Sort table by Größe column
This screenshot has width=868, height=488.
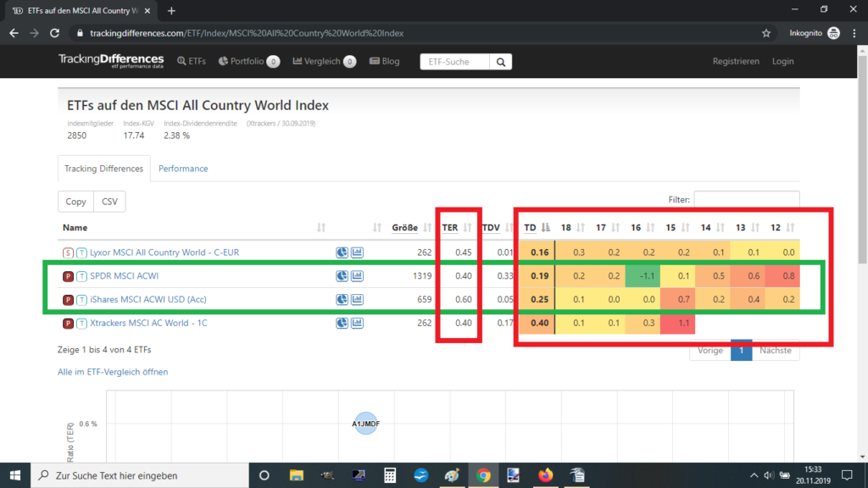[412, 227]
